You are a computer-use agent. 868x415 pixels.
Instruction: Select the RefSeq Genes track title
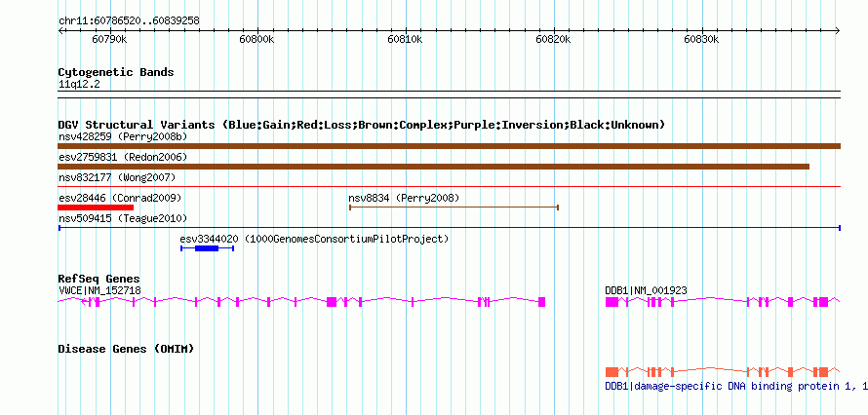(99, 279)
